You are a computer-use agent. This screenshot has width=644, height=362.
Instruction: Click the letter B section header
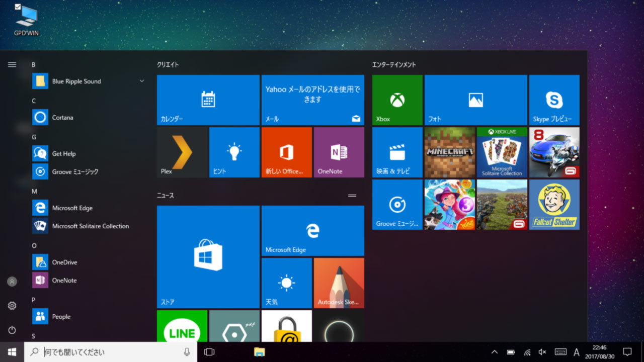34,64
